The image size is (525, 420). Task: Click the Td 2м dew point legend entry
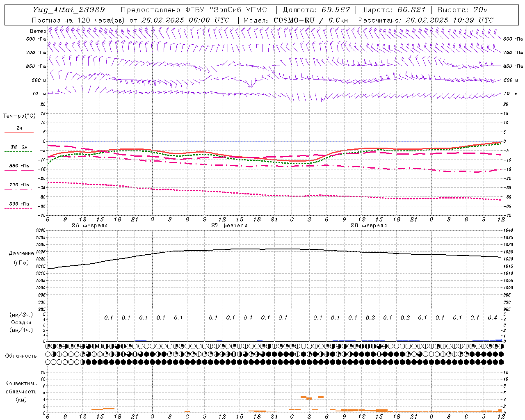[x=19, y=147]
